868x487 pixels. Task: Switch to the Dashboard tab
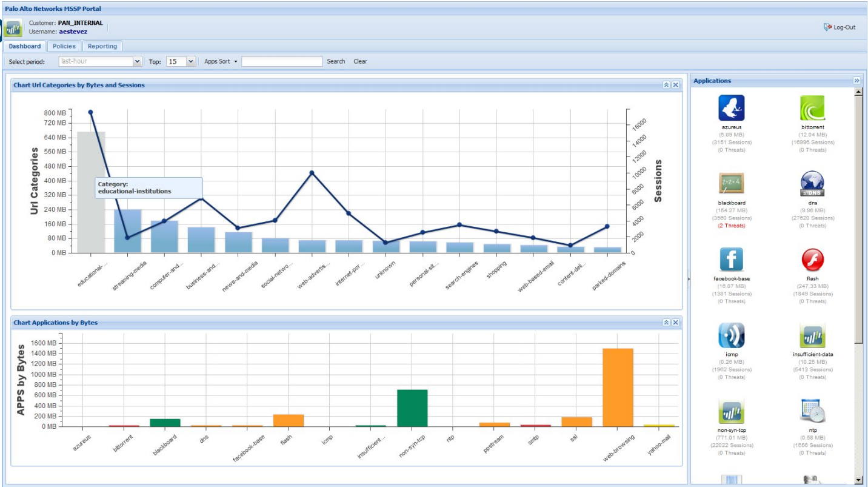[x=25, y=46]
